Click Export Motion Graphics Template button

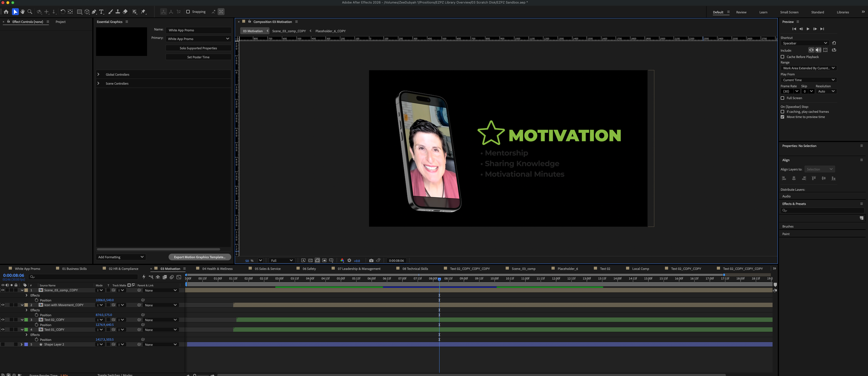coord(200,257)
